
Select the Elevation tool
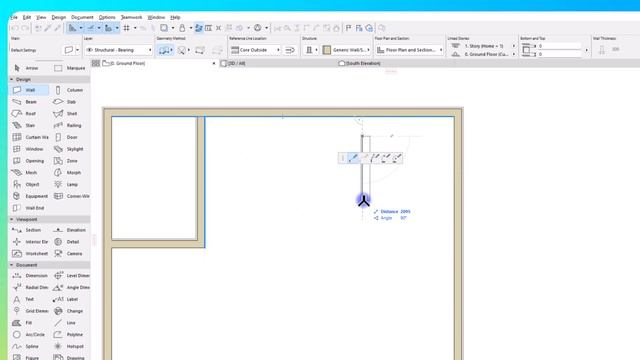click(70, 230)
